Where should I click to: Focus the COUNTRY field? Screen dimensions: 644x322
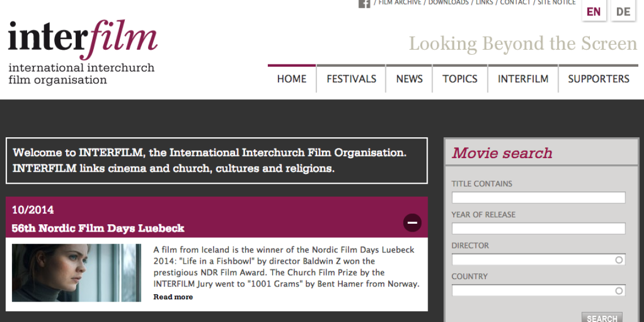pyautogui.click(x=538, y=290)
